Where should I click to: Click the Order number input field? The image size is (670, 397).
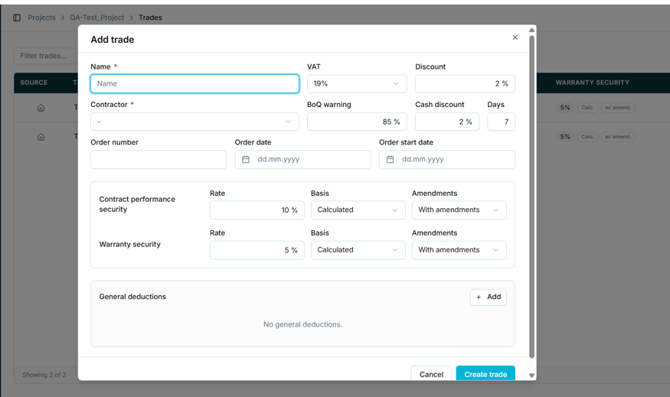click(x=159, y=159)
